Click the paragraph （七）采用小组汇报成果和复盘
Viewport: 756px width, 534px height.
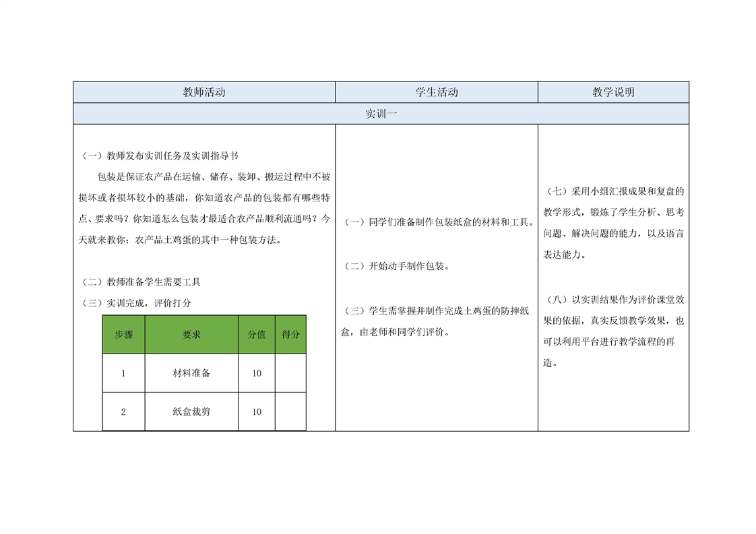pyautogui.click(x=613, y=223)
